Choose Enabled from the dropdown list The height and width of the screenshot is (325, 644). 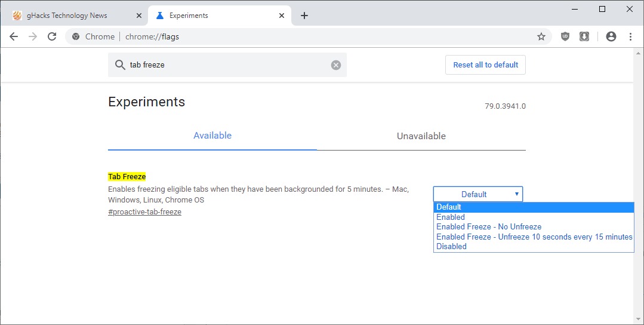[451, 217]
